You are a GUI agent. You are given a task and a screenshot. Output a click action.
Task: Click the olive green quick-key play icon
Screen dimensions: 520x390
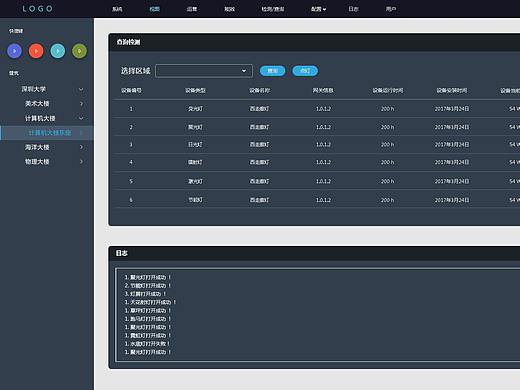(x=79, y=51)
